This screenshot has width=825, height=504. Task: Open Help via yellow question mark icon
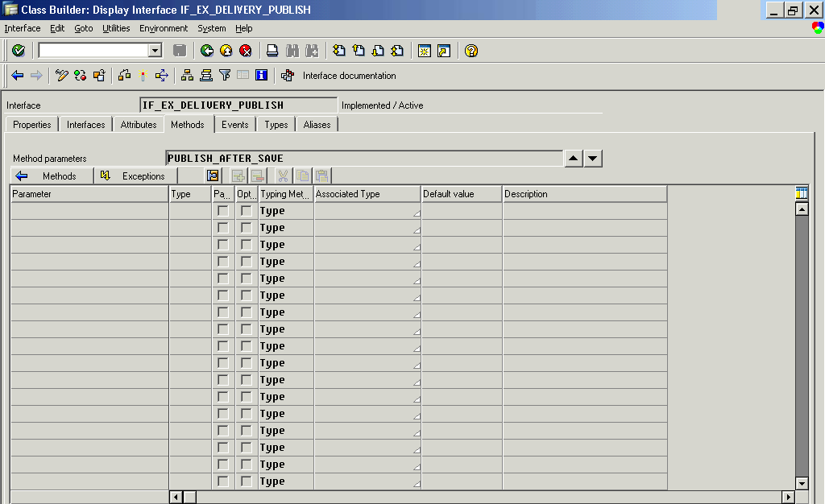coord(471,51)
